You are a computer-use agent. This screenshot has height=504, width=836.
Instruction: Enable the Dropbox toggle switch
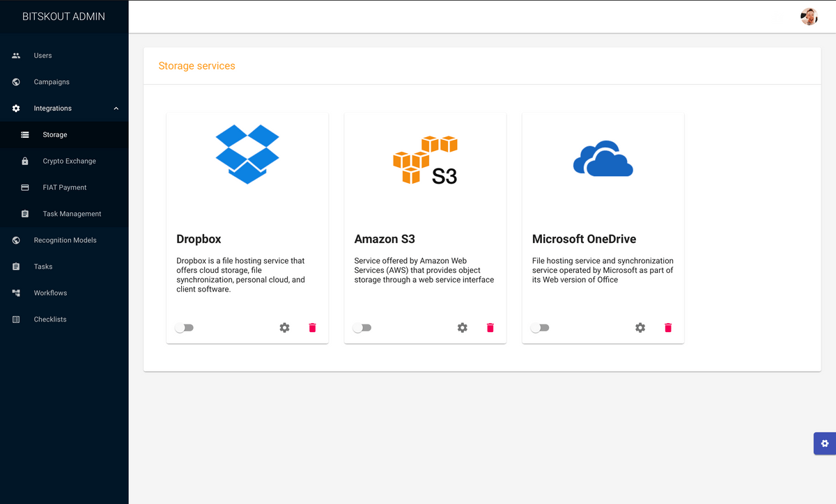(x=184, y=328)
